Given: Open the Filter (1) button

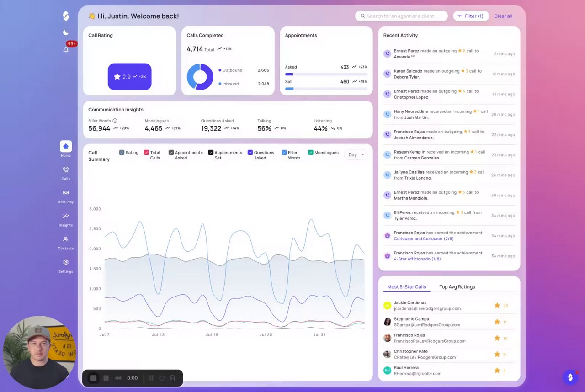Looking at the screenshot, I should click(471, 16).
